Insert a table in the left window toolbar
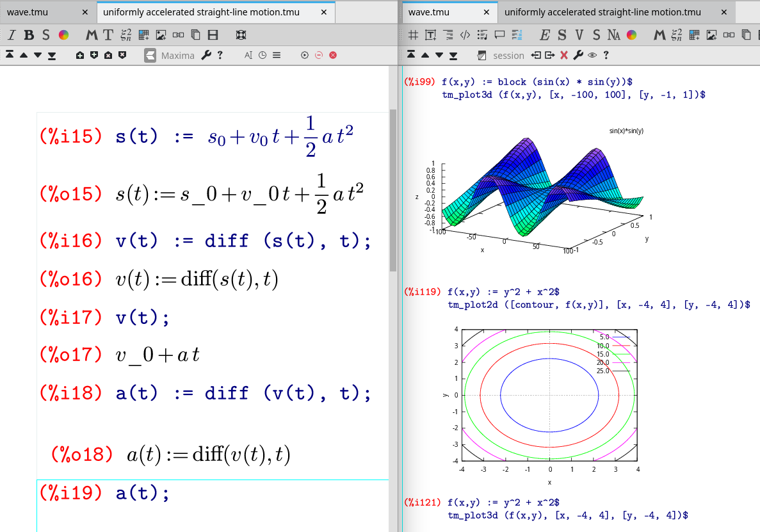760x532 pixels. 143,35
